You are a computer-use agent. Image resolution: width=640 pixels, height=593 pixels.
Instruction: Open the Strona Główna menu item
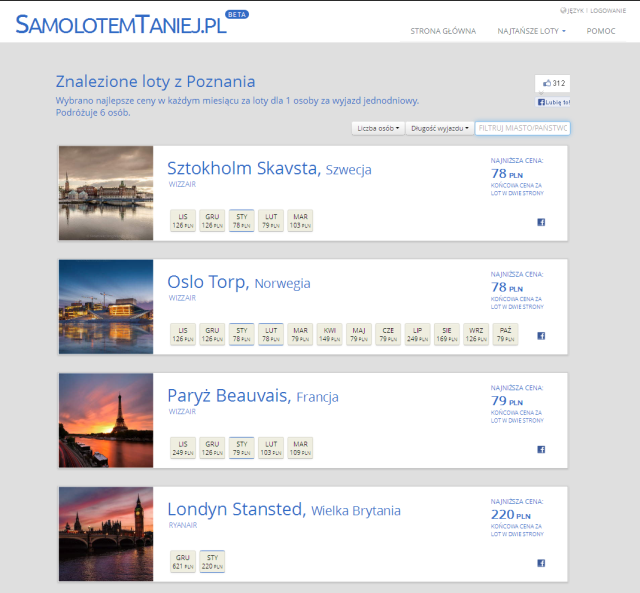click(x=443, y=31)
